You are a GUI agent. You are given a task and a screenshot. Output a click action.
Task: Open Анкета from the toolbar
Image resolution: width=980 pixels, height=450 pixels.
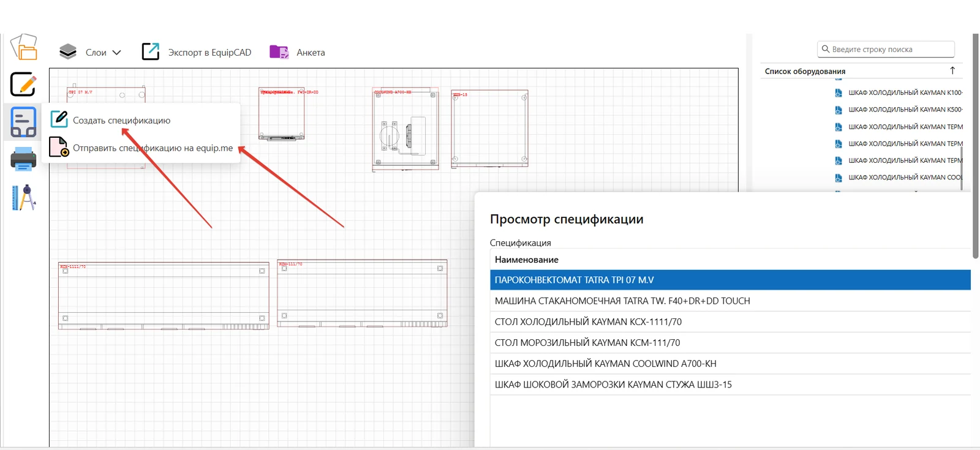[x=298, y=52]
